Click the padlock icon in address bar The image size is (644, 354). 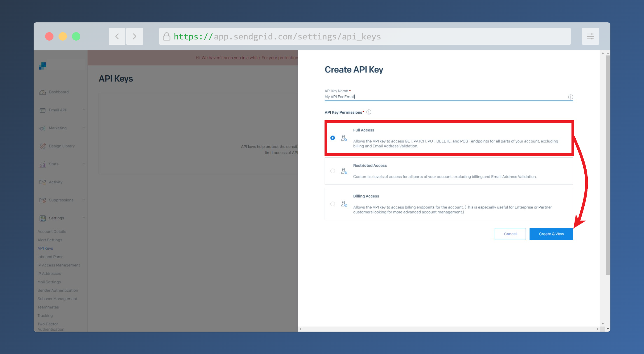[167, 36]
